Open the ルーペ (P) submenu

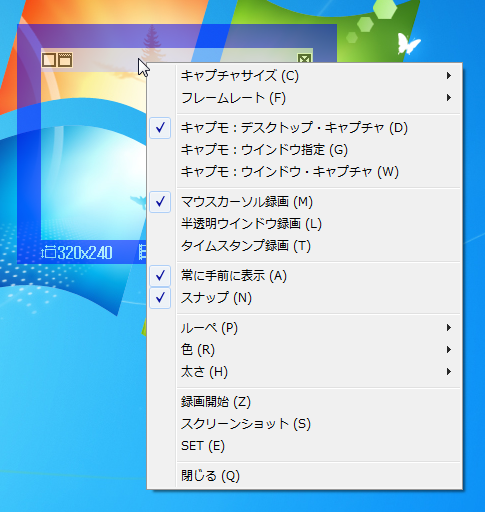click(304, 328)
